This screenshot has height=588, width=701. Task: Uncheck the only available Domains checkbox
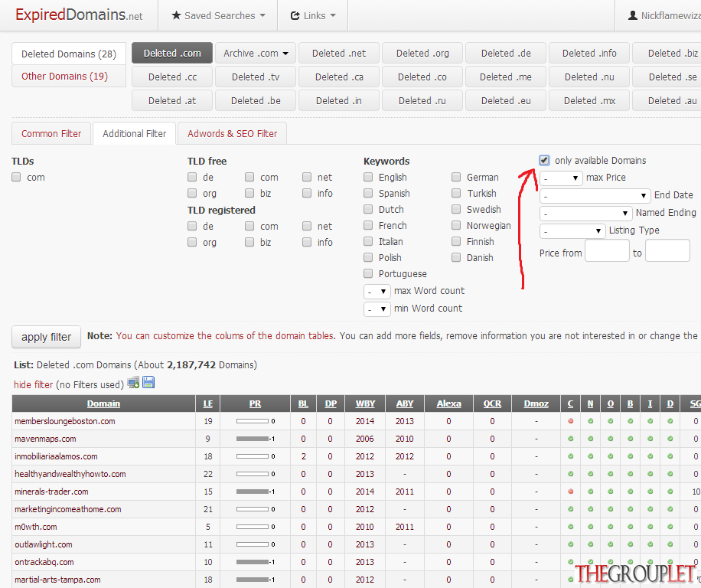point(544,160)
